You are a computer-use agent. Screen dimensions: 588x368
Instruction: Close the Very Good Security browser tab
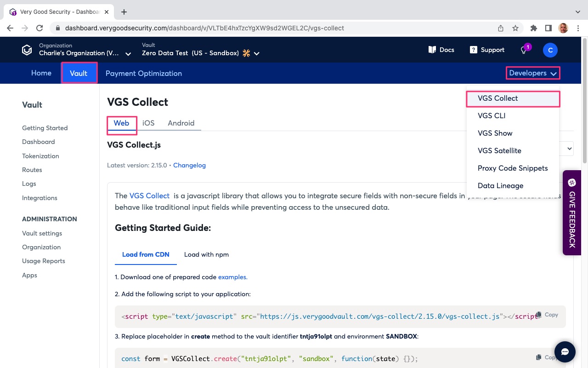[x=107, y=12]
